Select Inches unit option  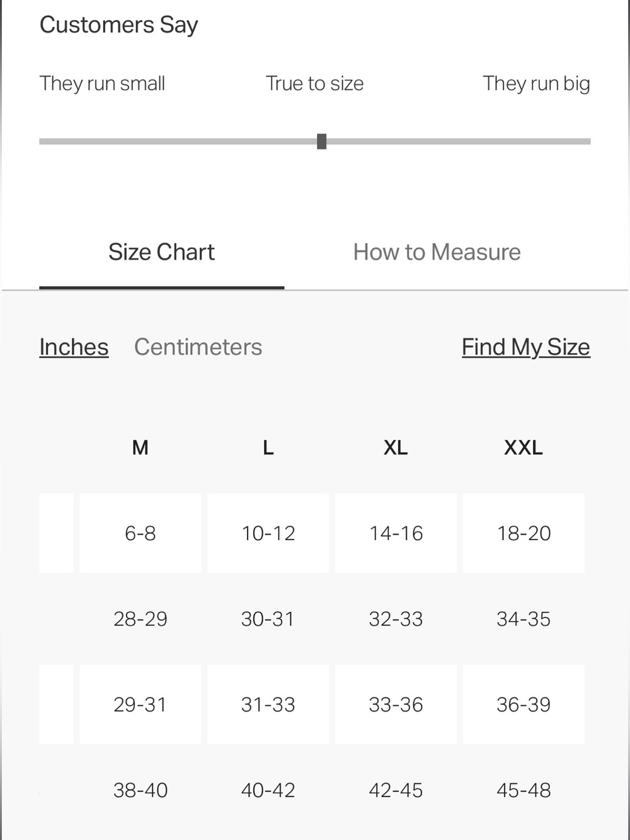point(74,347)
